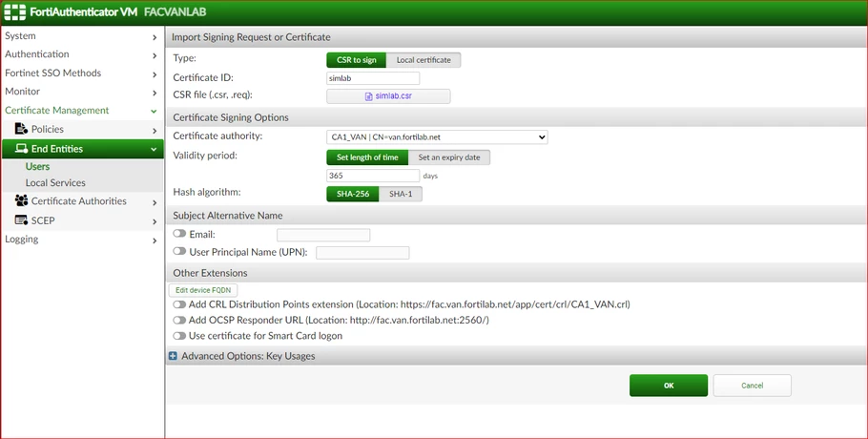Open the Certificate authority dropdown
Screen dimensions: 868x439
(x=437, y=137)
